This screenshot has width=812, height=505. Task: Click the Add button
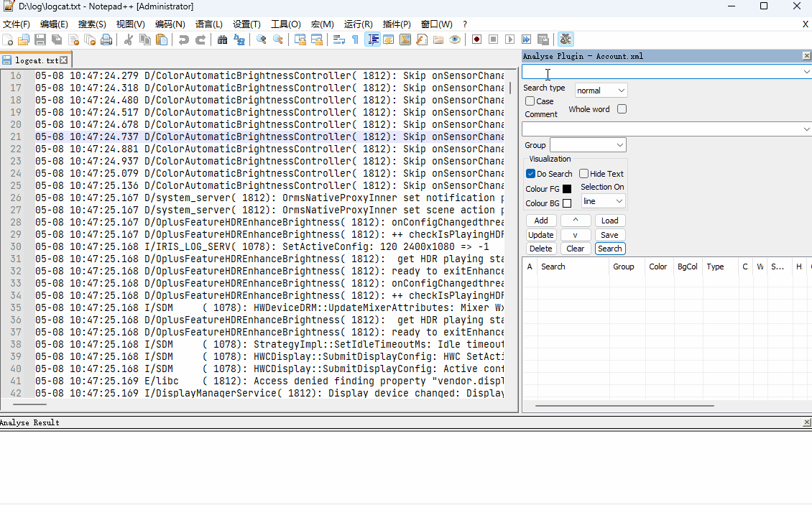[541, 221]
